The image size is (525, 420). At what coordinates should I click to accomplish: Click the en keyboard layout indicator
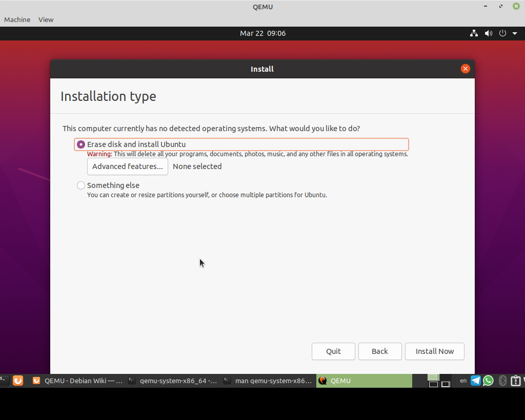463,381
